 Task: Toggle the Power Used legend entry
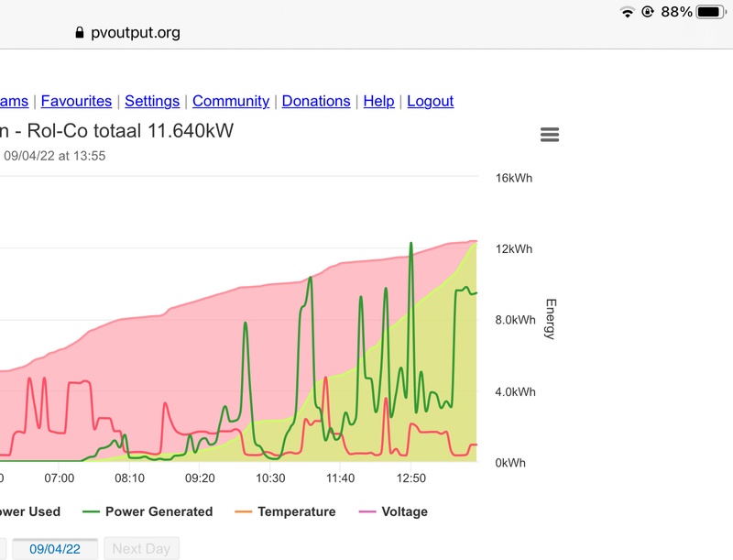tap(27, 511)
